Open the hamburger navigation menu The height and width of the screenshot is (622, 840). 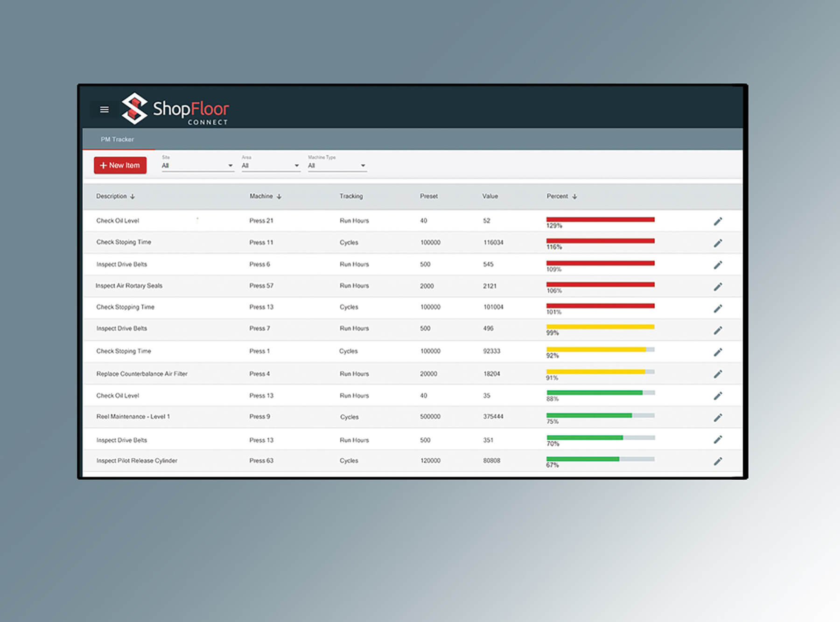pyautogui.click(x=104, y=110)
